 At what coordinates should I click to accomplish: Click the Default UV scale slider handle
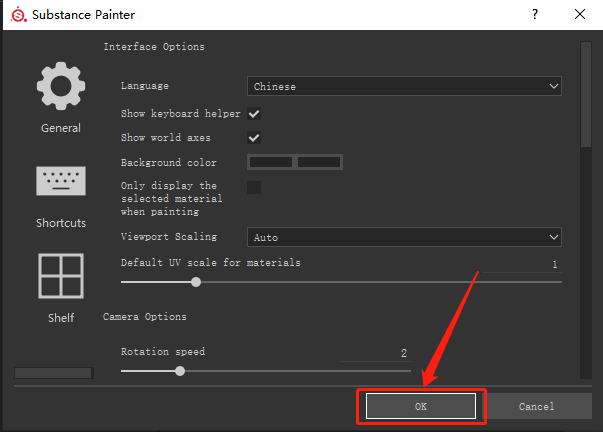point(196,282)
